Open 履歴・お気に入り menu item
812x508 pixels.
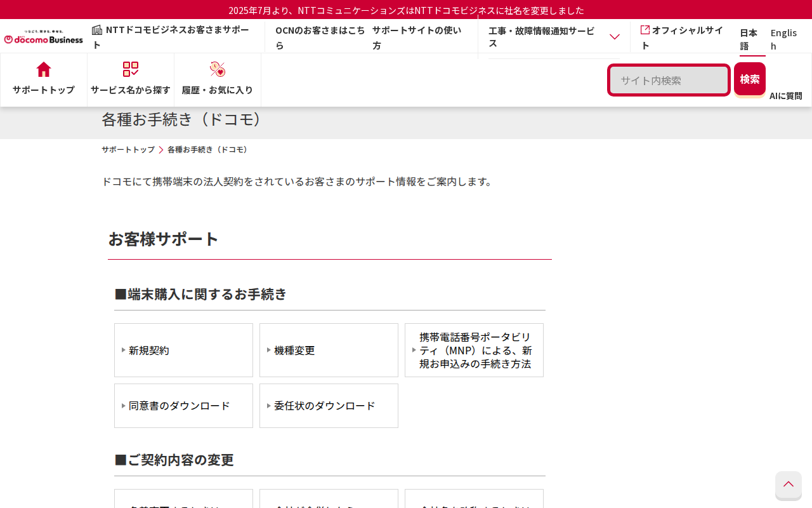[218, 80]
